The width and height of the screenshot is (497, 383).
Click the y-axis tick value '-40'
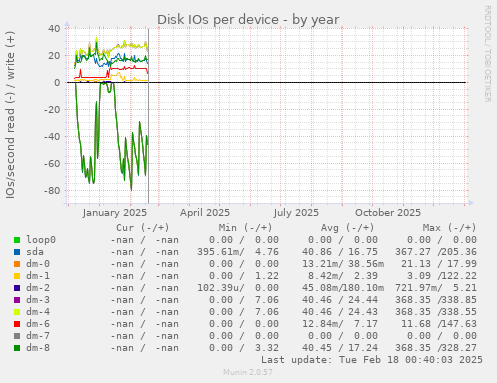tap(52, 137)
